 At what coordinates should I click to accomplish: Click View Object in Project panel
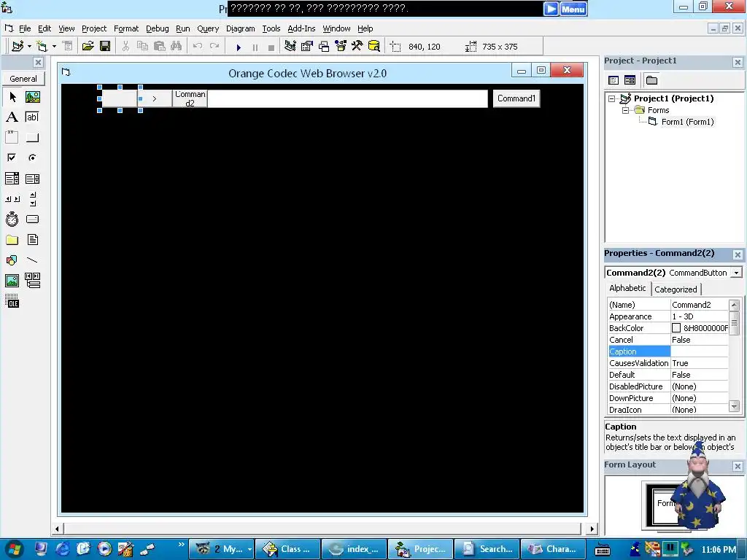click(630, 80)
